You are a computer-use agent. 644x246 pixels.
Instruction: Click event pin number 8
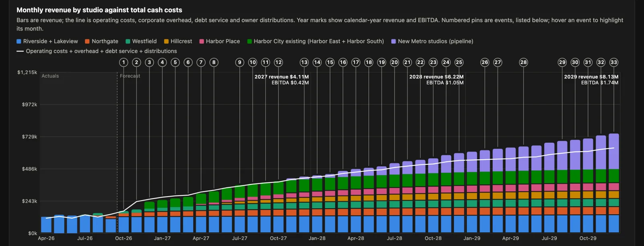[x=214, y=62]
